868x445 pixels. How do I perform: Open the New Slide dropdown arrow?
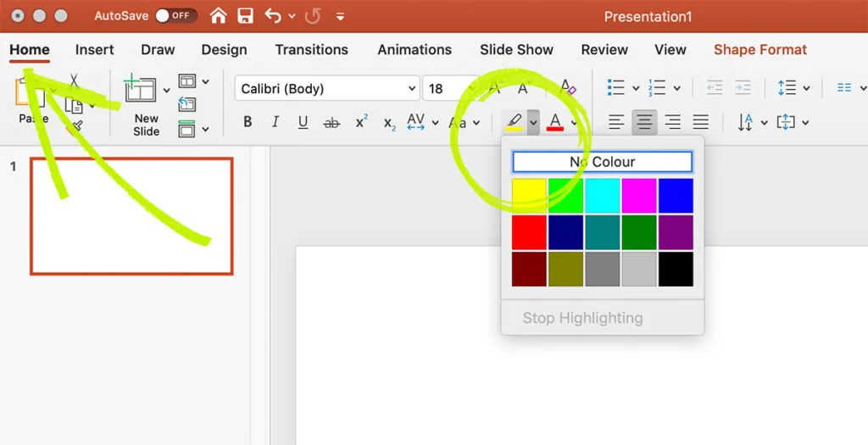coord(167,90)
